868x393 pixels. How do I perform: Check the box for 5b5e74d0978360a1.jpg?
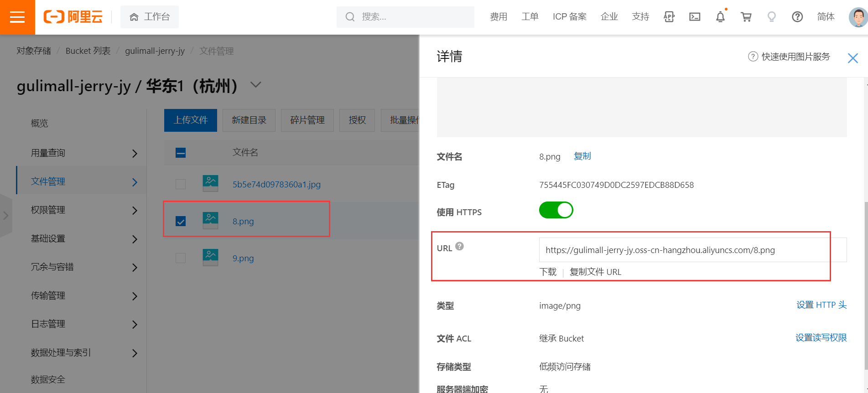pos(181,184)
